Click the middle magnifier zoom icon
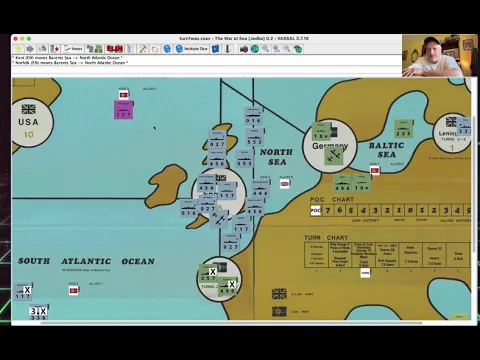The height and width of the screenshot is (360, 480). click(276, 49)
